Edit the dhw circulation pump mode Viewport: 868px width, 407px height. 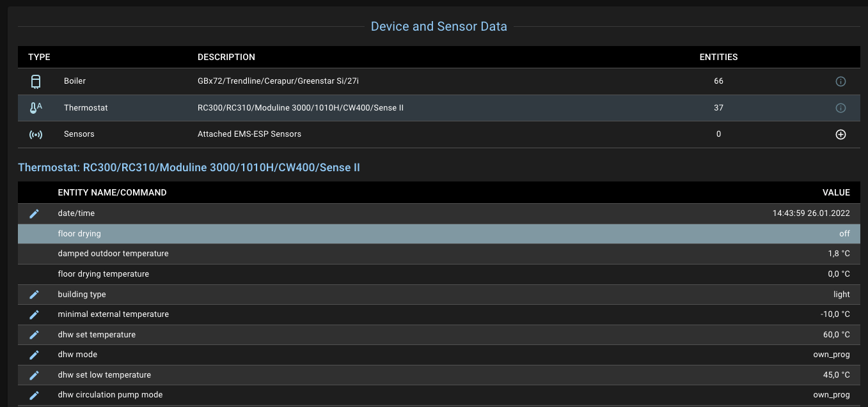pos(34,395)
